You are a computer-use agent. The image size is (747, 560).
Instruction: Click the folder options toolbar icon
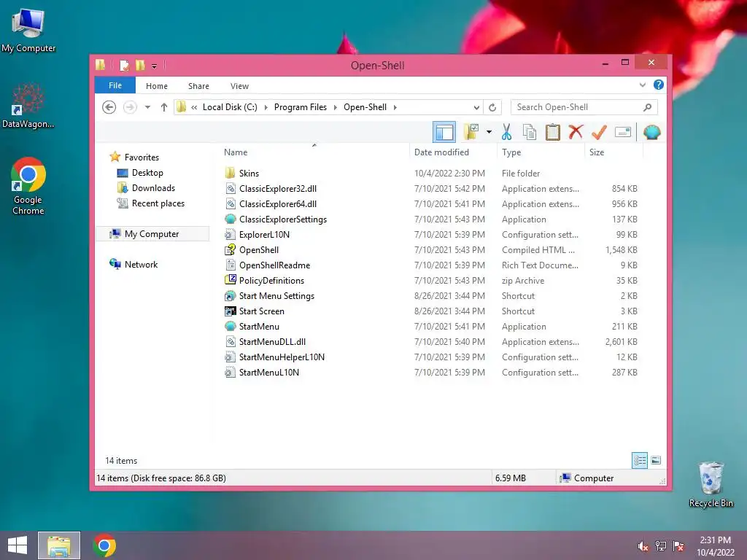pos(472,132)
